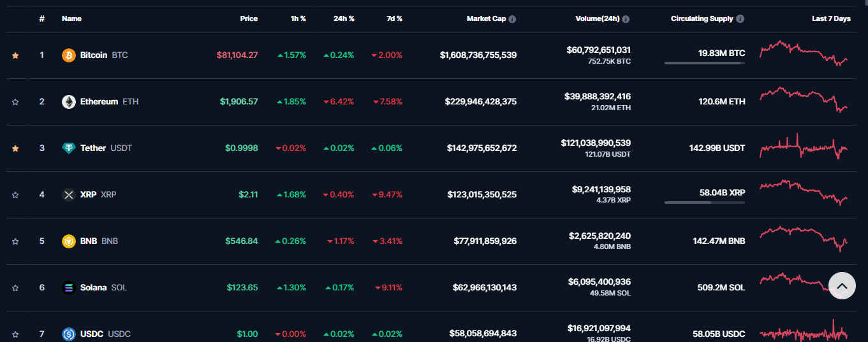
Task: Click the Solana coin logo
Action: 68,288
